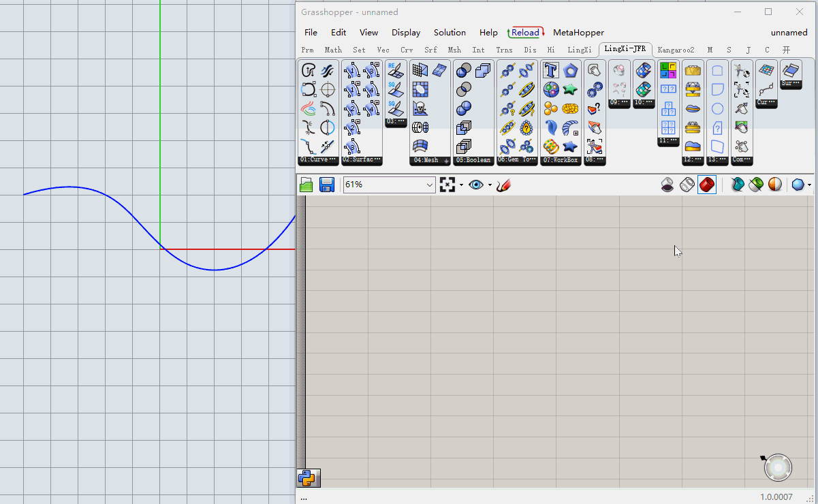Click the version 1.0.0007 status text
818x504 pixels.
(776, 497)
